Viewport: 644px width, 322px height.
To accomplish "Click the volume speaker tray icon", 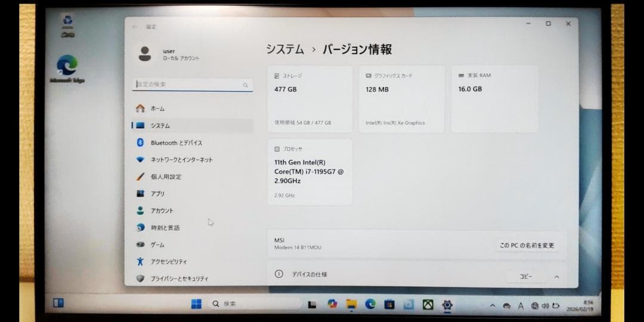I will pos(545,305).
